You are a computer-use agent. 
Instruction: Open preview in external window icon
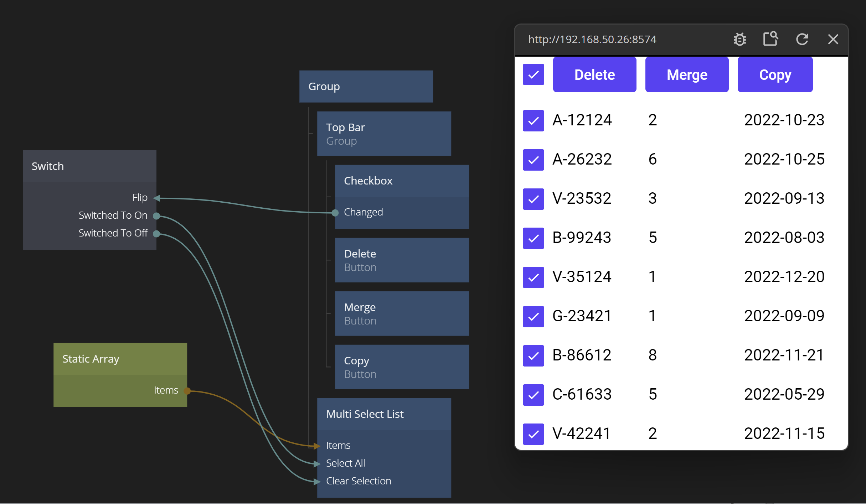pos(770,39)
